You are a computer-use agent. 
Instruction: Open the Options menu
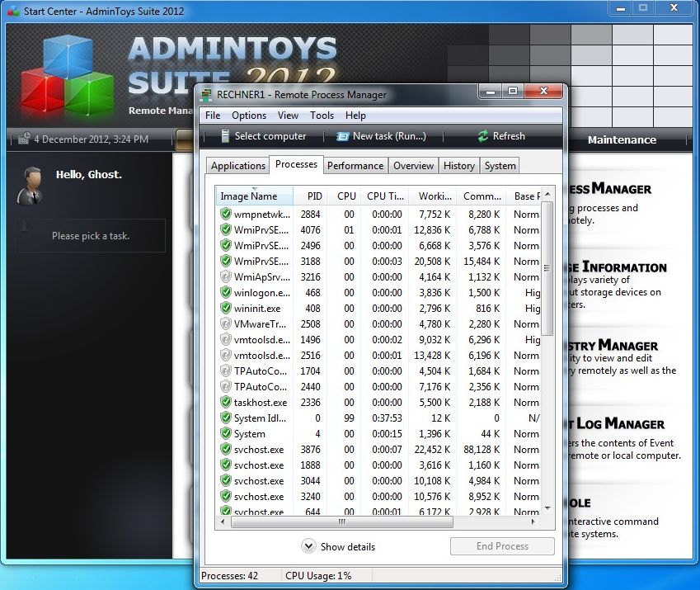(249, 116)
